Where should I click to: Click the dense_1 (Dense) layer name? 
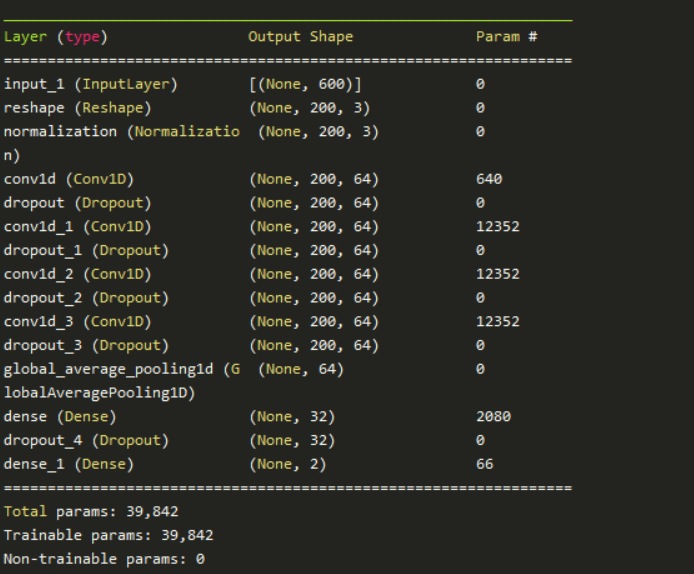coord(69,465)
